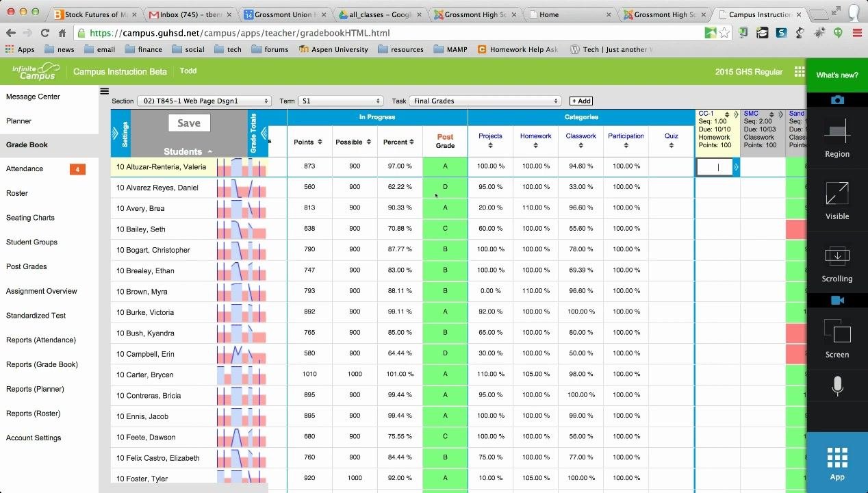
Task: Click the CC-1 score field for Altuzar-Renteria
Action: click(715, 167)
